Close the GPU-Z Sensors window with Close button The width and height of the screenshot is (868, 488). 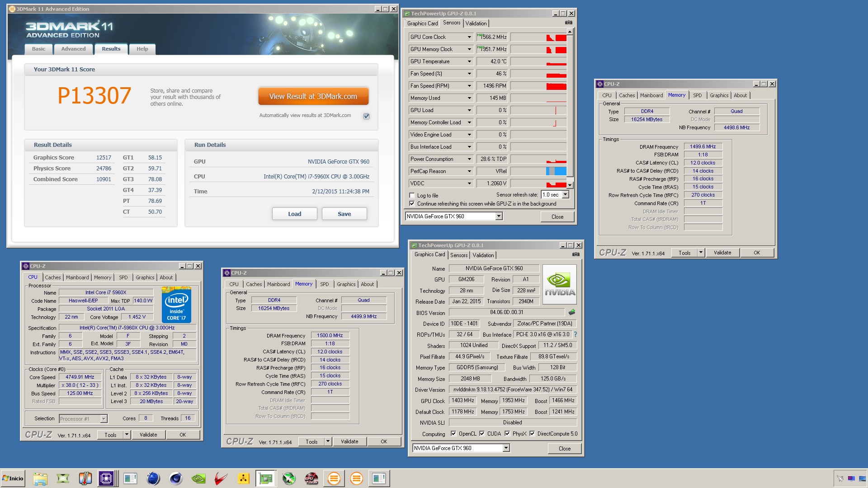(557, 217)
